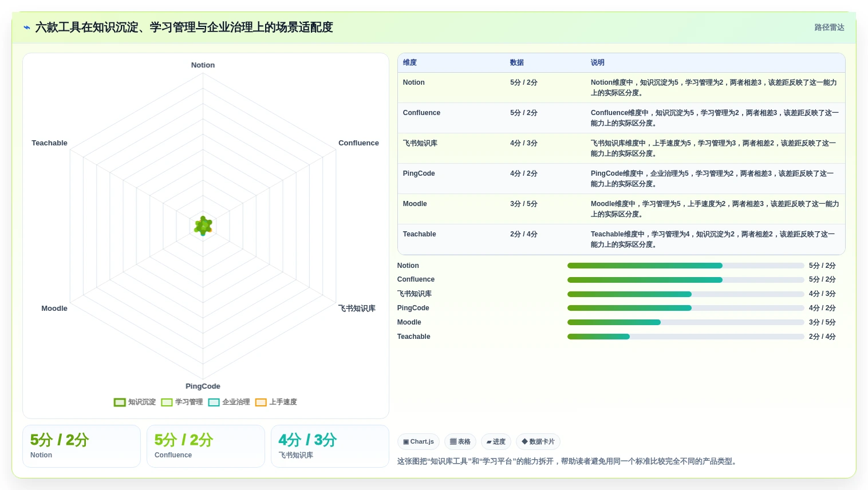The height and width of the screenshot is (490, 868).
Task: Toggle the 知识沉淀 legend swatch
Action: tap(120, 402)
